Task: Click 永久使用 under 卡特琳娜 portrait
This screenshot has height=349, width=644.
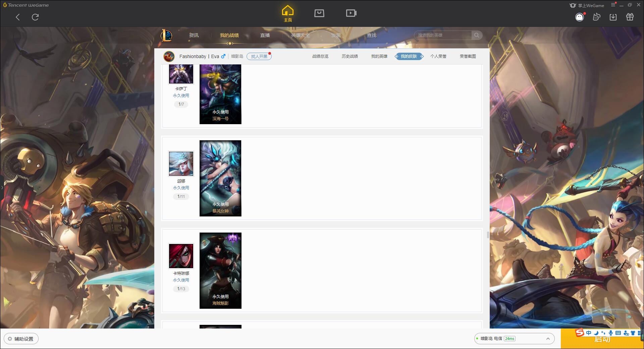Action: tap(181, 280)
